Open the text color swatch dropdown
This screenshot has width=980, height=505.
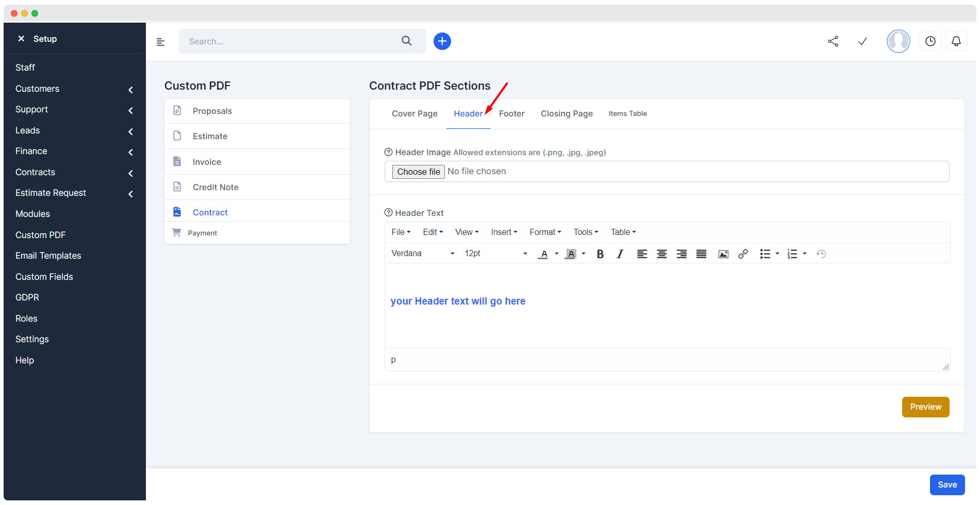[x=556, y=254]
